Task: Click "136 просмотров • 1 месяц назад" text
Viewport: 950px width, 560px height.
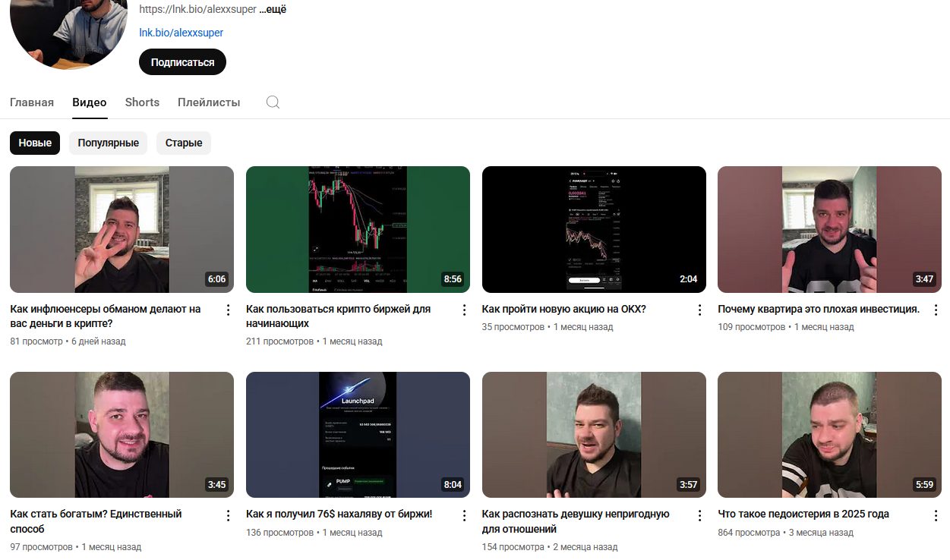Action: pos(314,533)
